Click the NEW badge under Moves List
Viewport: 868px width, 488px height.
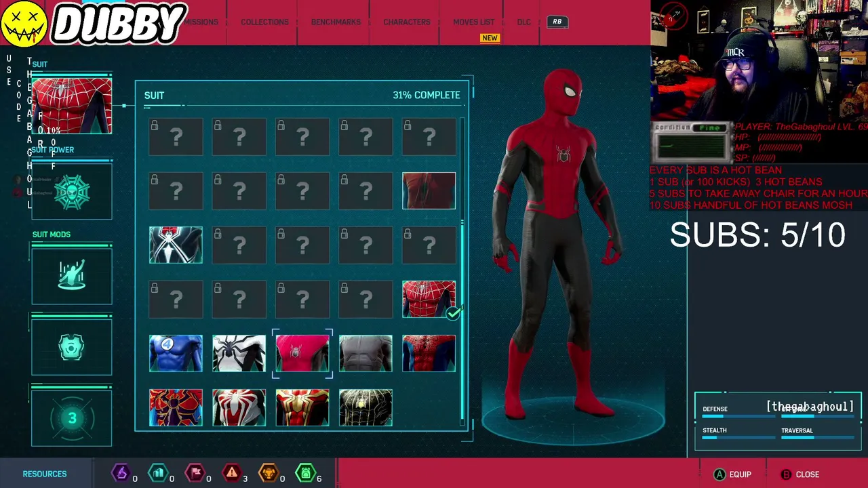click(490, 38)
